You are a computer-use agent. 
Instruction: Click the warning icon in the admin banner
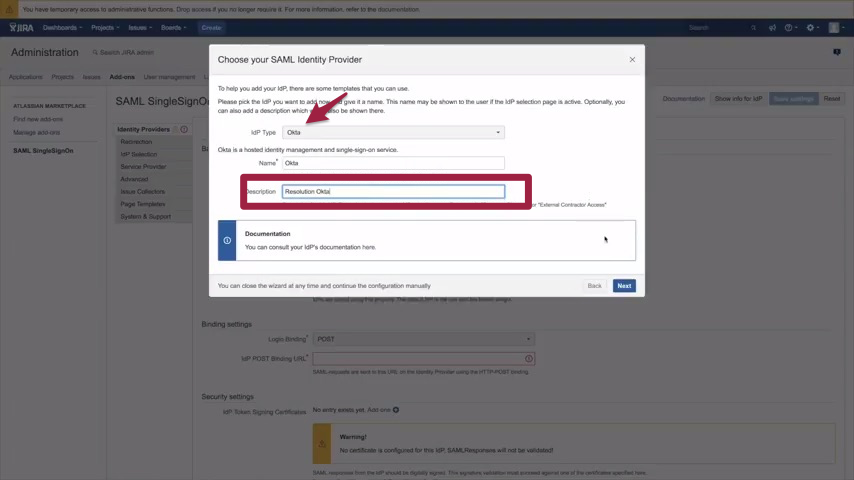point(9,9)
